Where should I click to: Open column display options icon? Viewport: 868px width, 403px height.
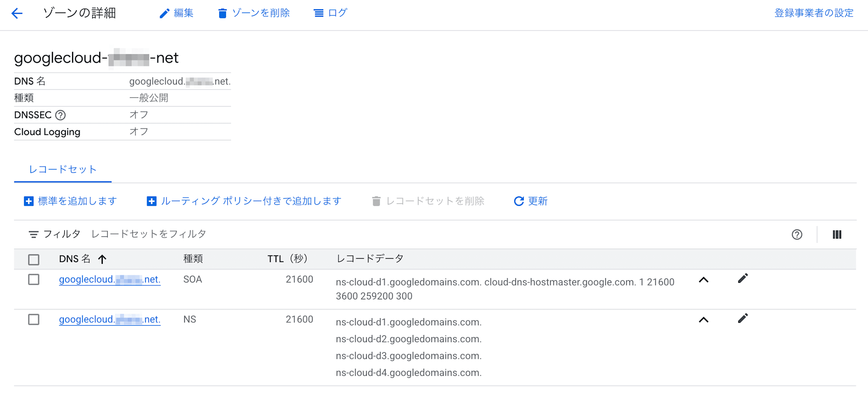coord(837,235)
